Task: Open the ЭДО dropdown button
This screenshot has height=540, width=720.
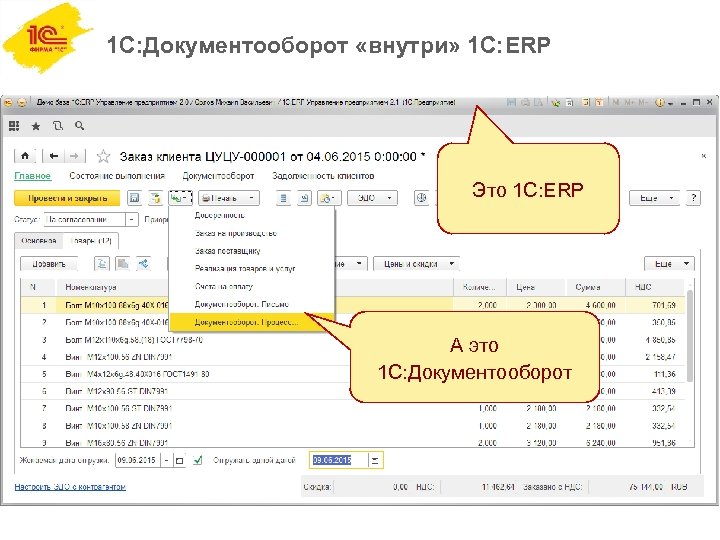Action: pyautogui.click(x=372, y=198)
